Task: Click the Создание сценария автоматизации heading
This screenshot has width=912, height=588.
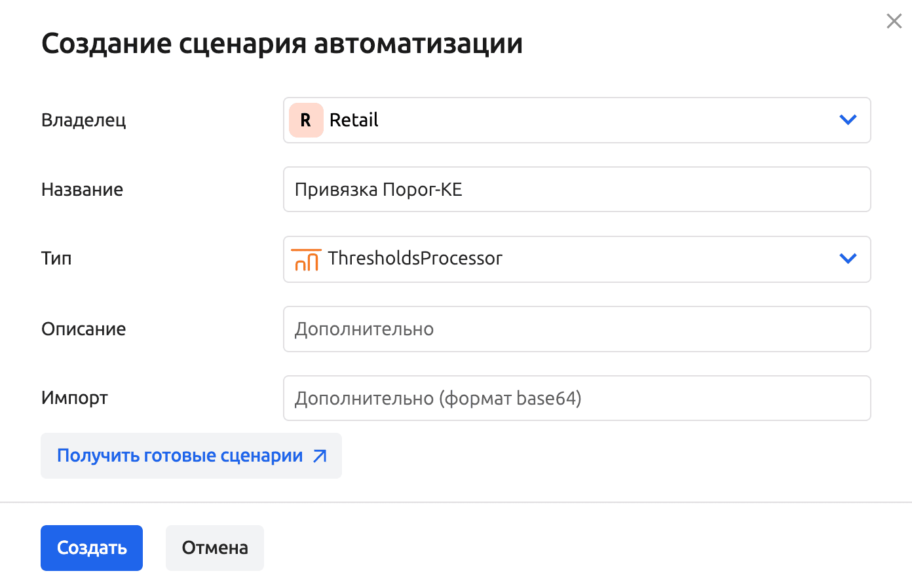Action: 282,44
